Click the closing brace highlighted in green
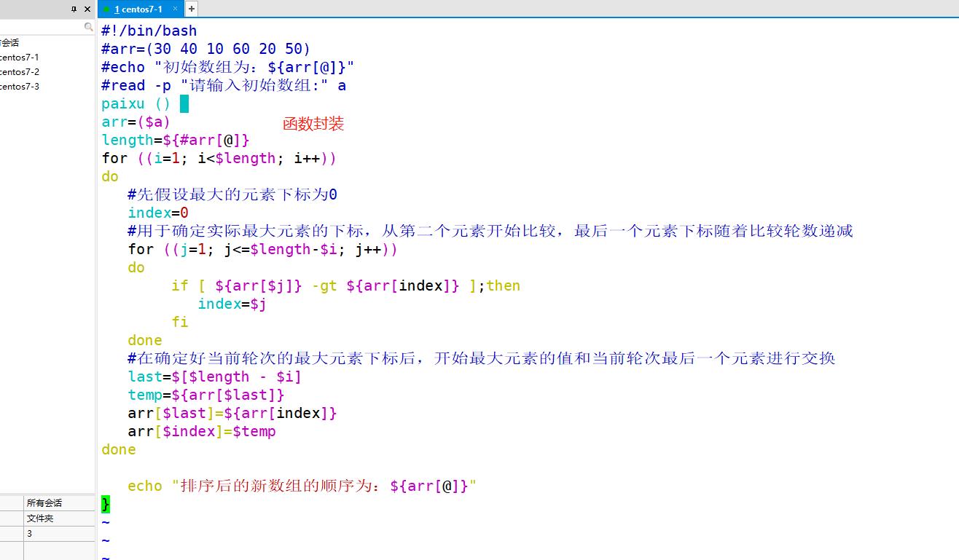Screen dimensions: 959x560 (x=106, y=504)
